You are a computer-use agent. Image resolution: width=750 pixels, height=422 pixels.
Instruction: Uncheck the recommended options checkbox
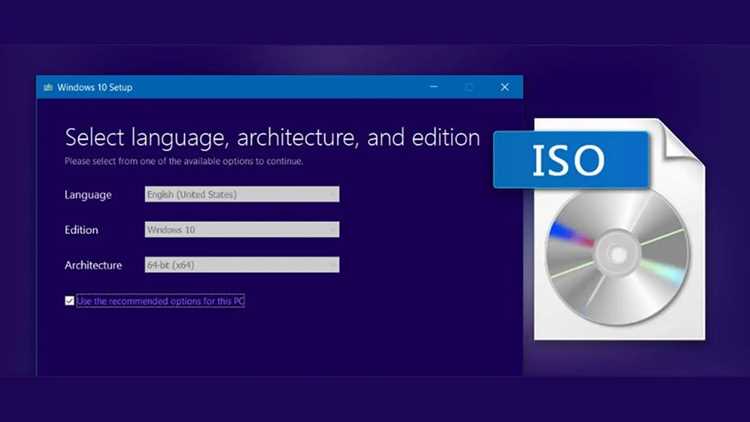(x=69, y=300)
